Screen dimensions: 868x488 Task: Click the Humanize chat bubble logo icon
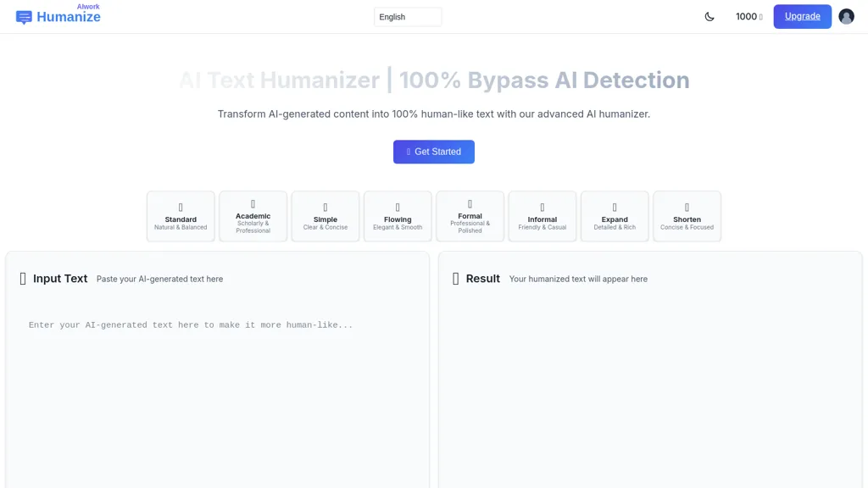[24, 17]
